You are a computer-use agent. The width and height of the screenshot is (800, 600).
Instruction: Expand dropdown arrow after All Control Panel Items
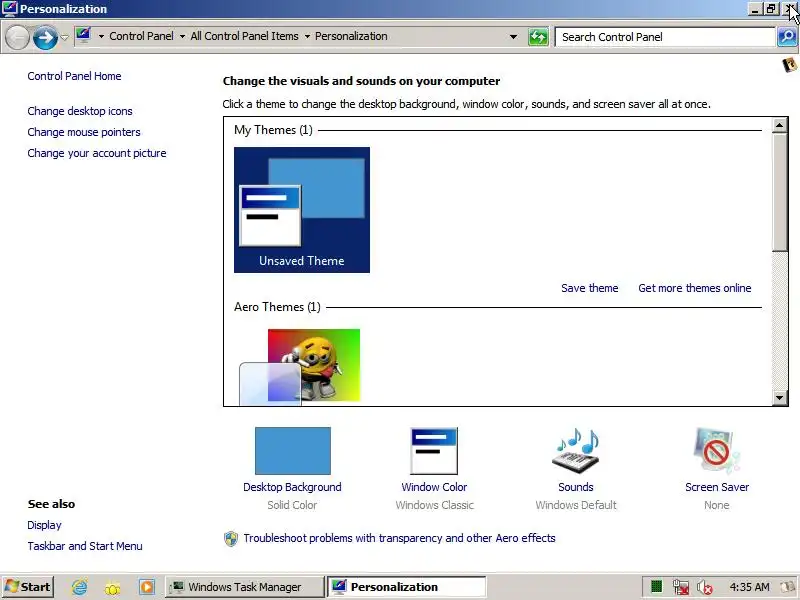click(307, 37)
